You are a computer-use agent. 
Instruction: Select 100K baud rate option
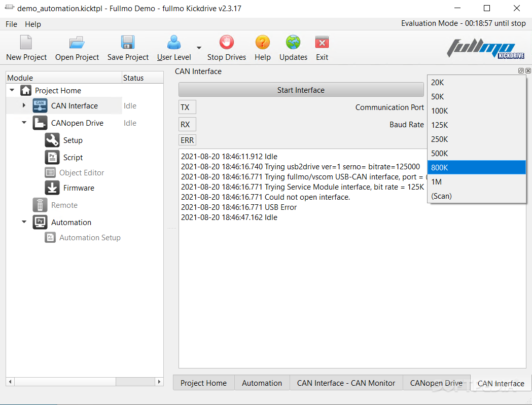click(477, 111)
